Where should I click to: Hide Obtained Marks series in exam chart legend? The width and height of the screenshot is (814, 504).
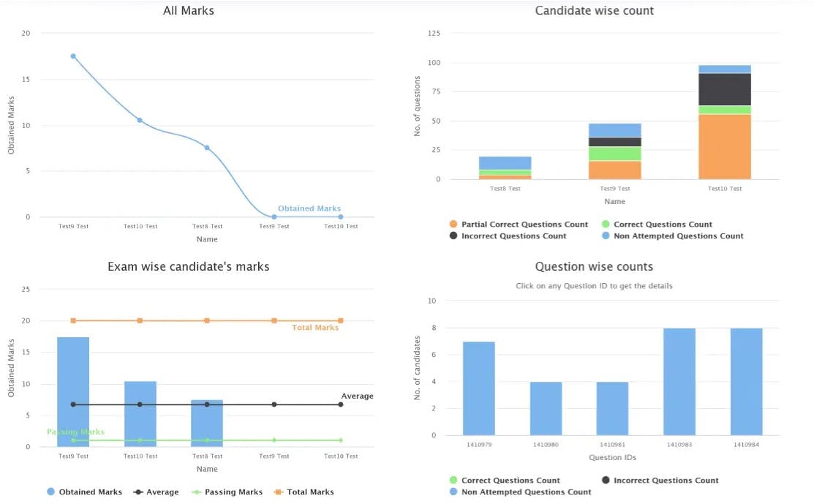point(90,492)
